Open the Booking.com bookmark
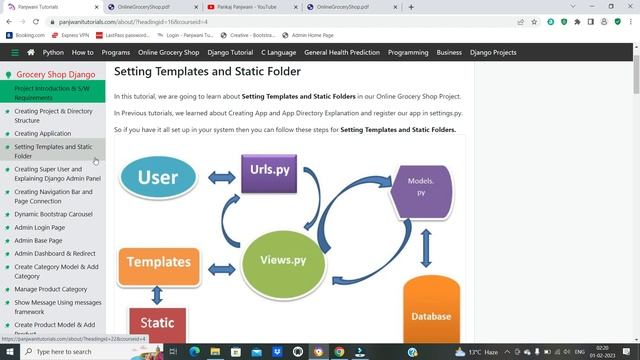 tap(25, 36)
